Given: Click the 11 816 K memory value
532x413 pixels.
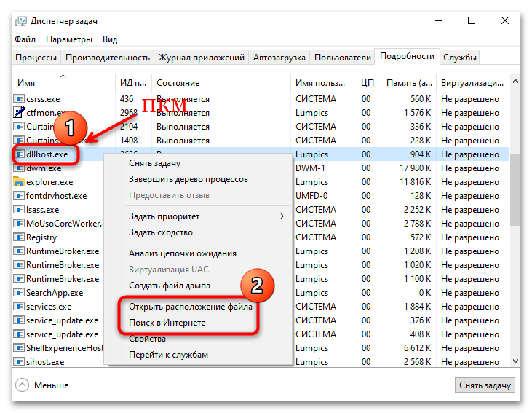Looking at the screenshot, I should (x=415, y=182).
